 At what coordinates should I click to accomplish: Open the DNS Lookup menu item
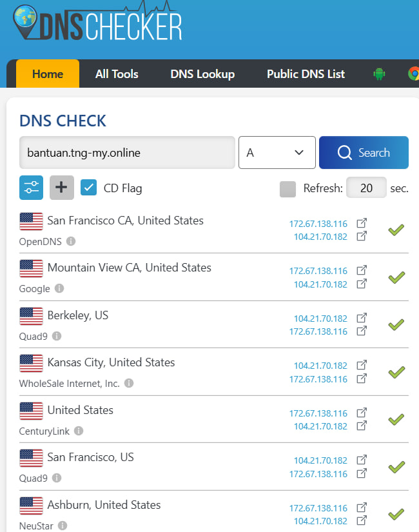202,74
